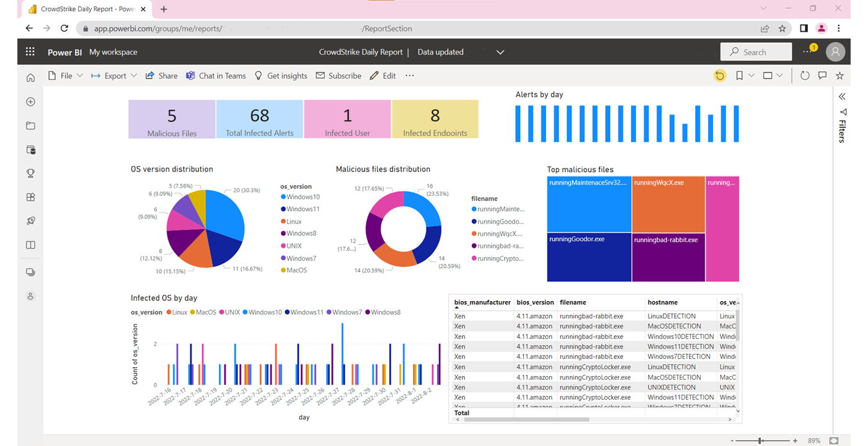The image size is (868, 446).
Task: Open the Learn book icon in sidebar
Action: pos(30,245)
